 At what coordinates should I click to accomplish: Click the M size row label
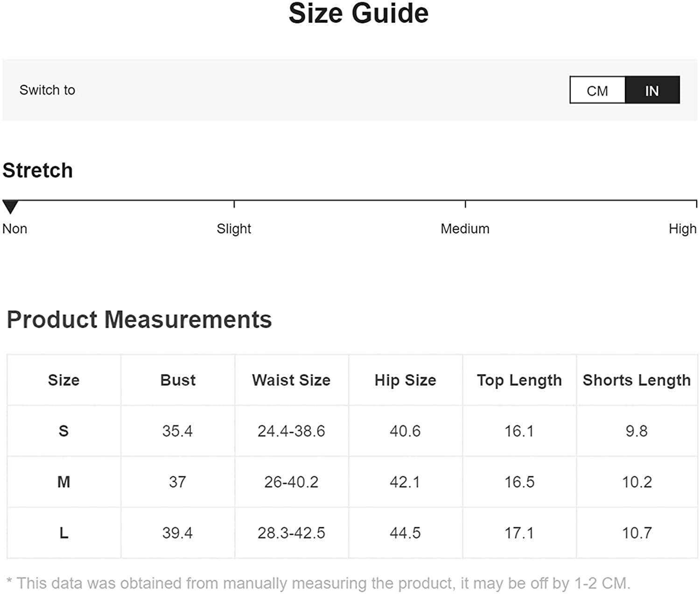64,482
